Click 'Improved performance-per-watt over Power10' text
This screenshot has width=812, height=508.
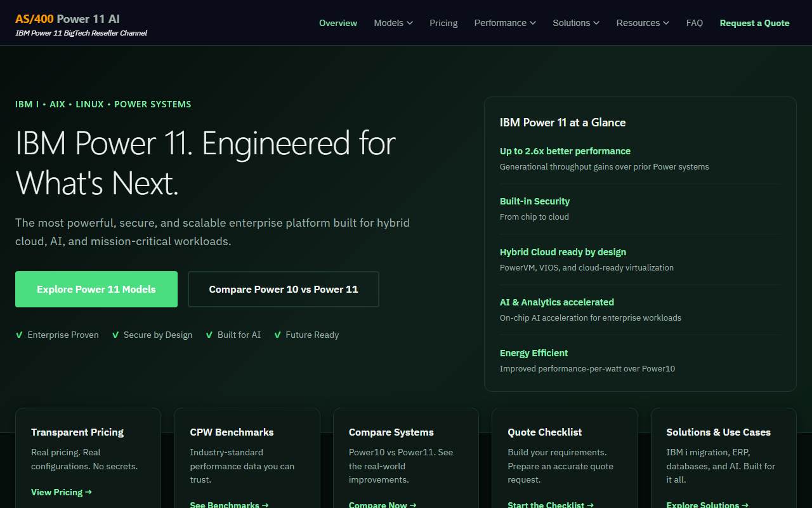point(587,368)
